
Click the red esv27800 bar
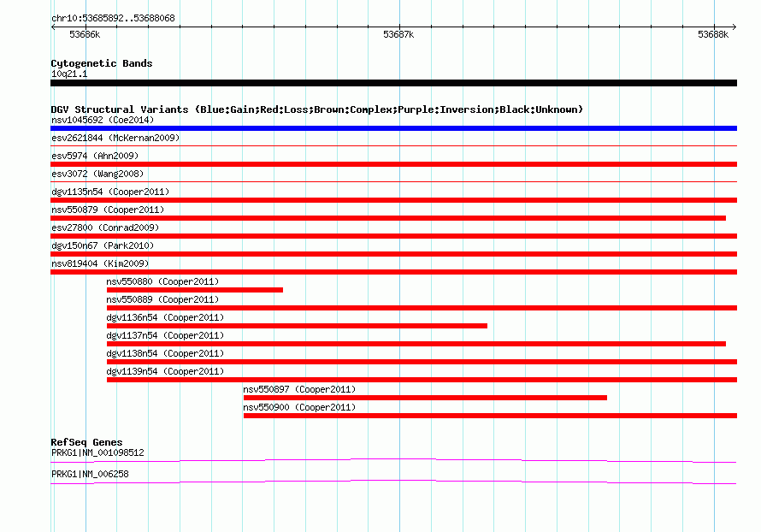point(393,236)
